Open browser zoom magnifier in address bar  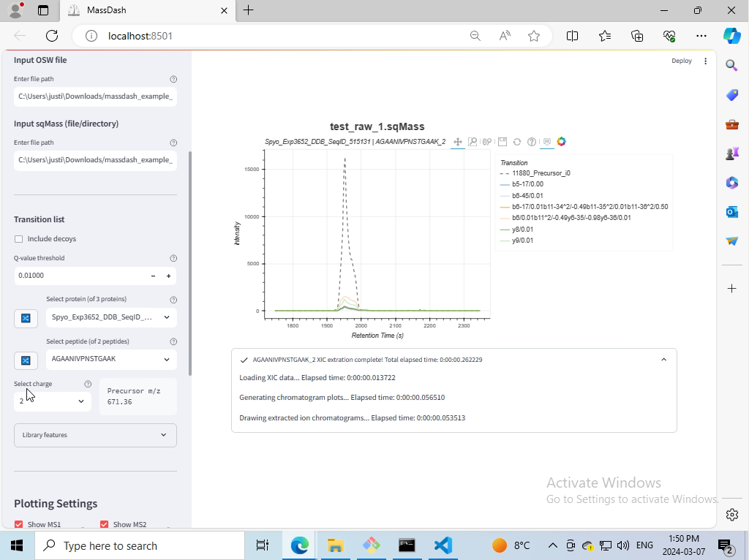pyautogui.click(x=475, y=36)
